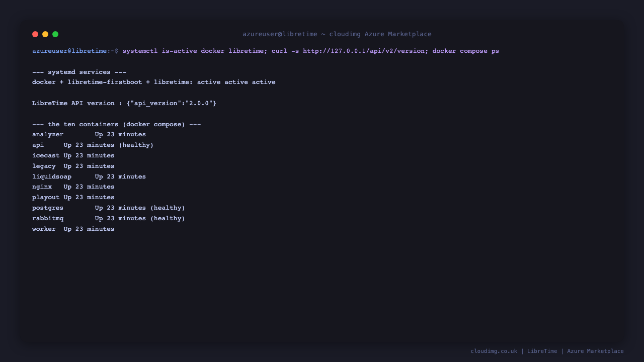Click the yellow minimize window dot
The image size is (644, 362).
tap(45, 34)
